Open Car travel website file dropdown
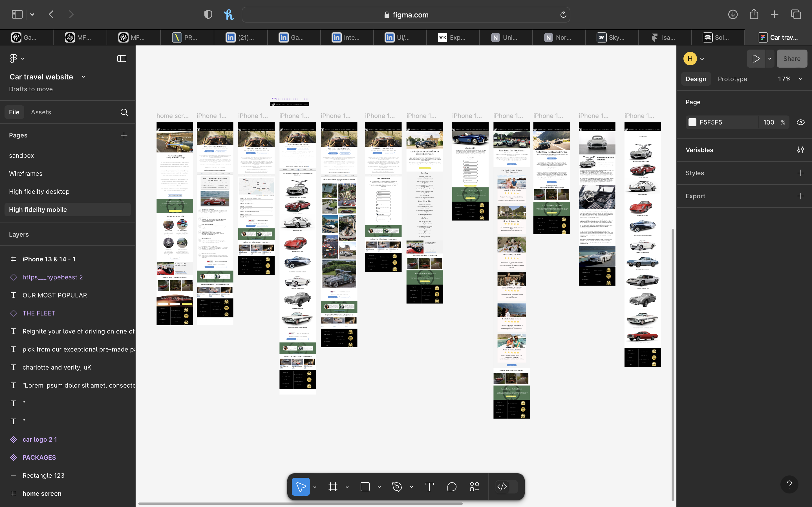 (83, 77)
